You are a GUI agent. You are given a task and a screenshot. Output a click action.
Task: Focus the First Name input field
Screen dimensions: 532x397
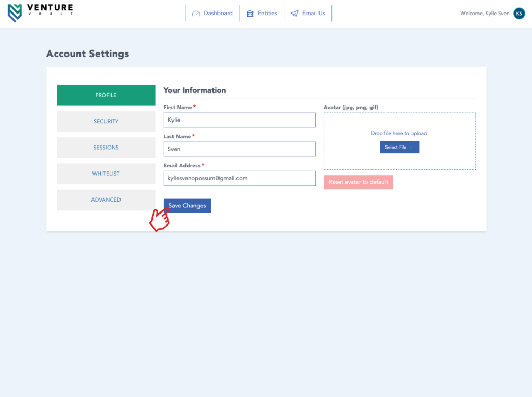tap(240, 120)
